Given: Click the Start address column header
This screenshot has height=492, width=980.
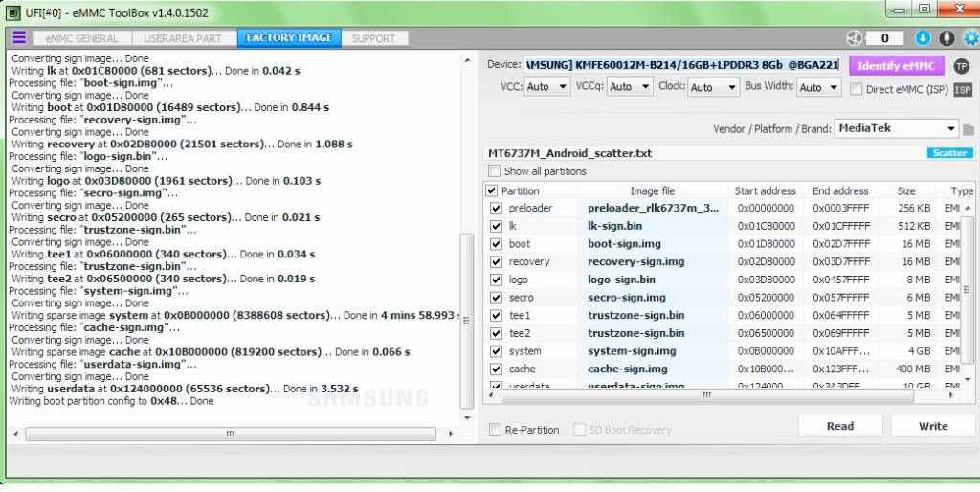Looking at the screenshot, I should (765, 190).
